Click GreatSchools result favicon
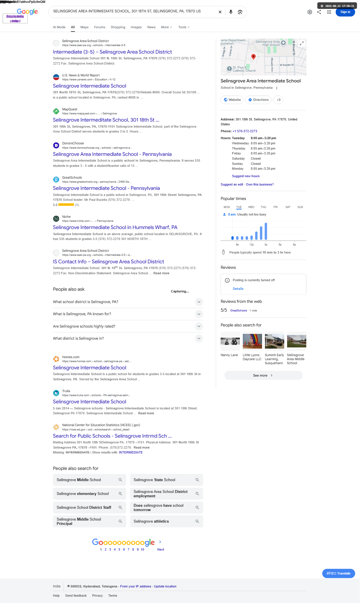The image size is (364, 603). 56,179
